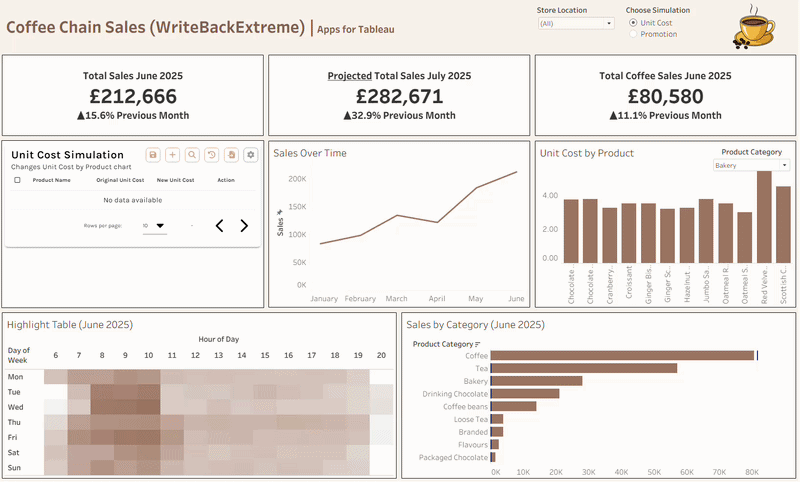Click the Loose Tea category label
Viewport: 800px width, 482px height.
(471, 419)
